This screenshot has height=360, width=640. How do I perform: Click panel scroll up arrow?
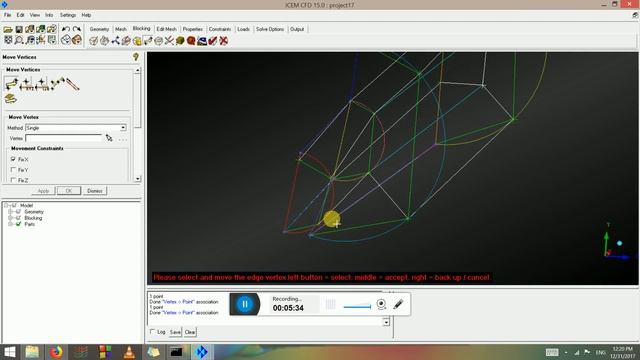(x=138, y=70)
